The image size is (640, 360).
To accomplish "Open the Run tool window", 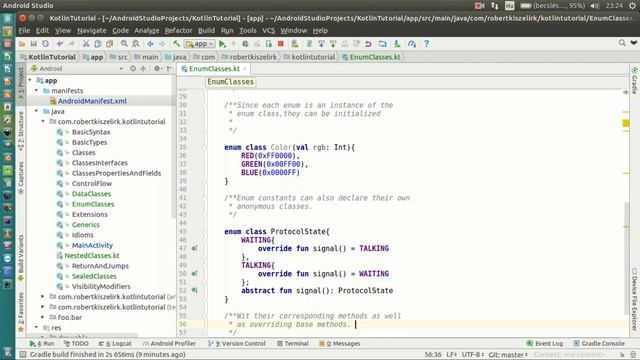I will (42, 344).
